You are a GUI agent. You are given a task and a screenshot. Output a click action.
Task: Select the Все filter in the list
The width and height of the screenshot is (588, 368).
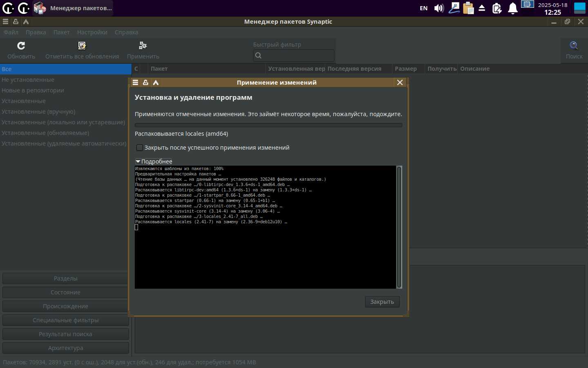(66, 69)
